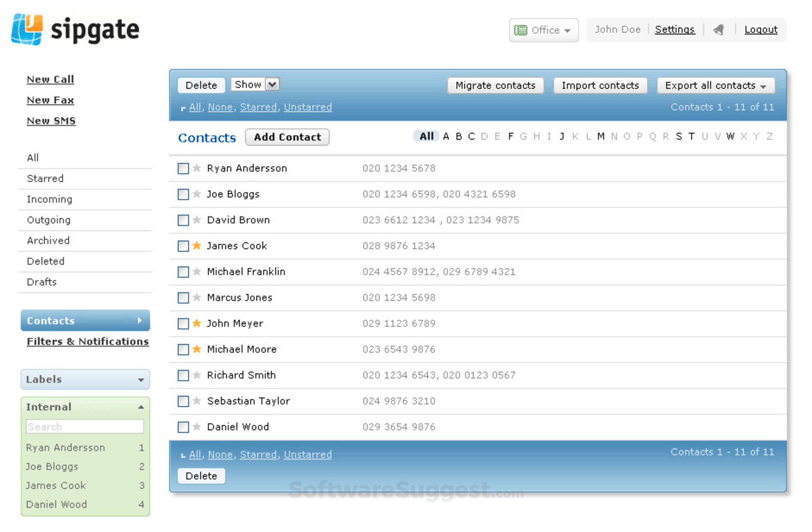The height and width of the screenshot is (532, 812).
Task: Click the sipgate logo icon
Action: click(27, 29)
